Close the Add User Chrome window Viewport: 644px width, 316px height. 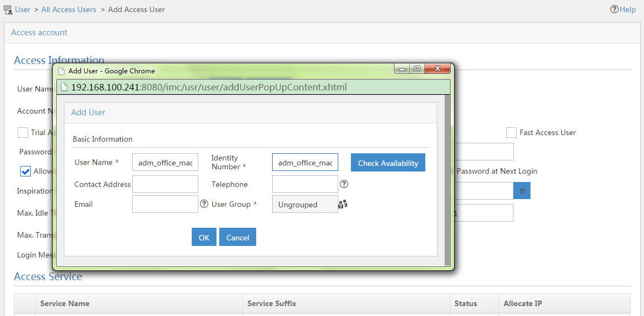click(438, 69)
